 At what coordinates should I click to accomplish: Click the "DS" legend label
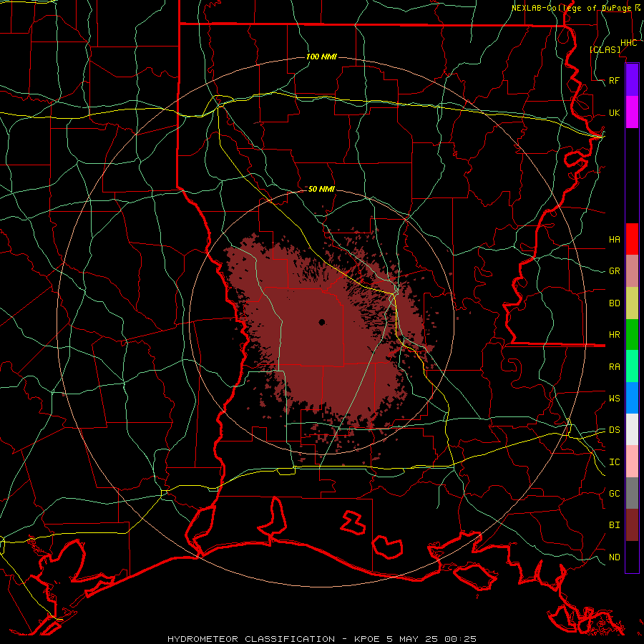coord(615,430)
